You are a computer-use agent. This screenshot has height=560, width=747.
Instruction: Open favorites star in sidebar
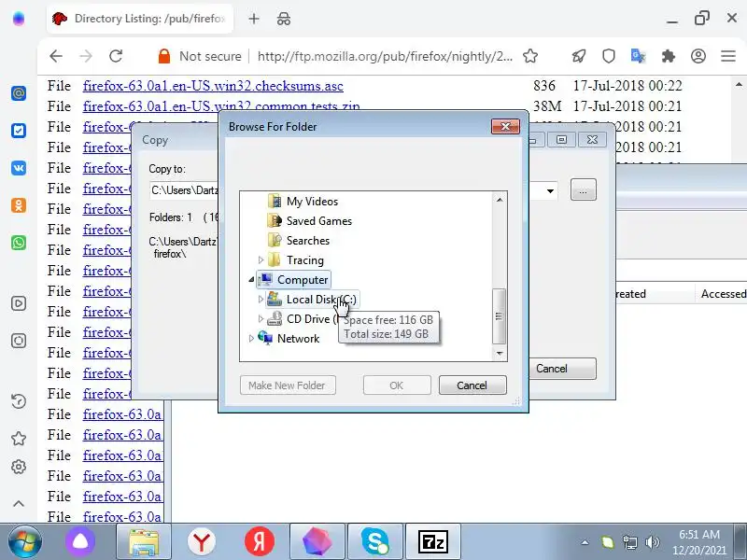[x=19, y=438]
